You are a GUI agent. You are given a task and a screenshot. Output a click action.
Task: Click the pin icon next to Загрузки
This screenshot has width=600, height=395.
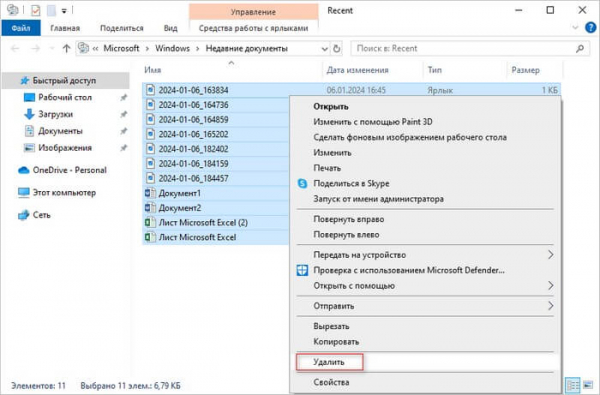123,114
